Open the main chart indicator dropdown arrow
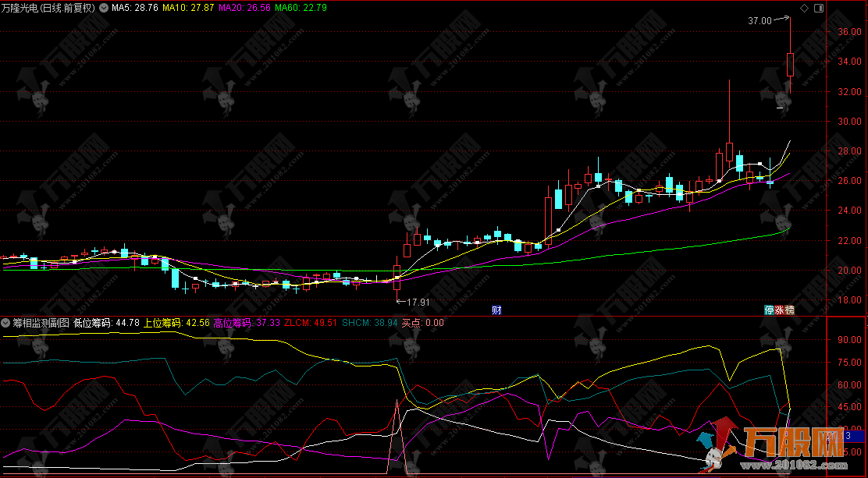This screenshot has height=478, width=868. click(x=104, y=8)
